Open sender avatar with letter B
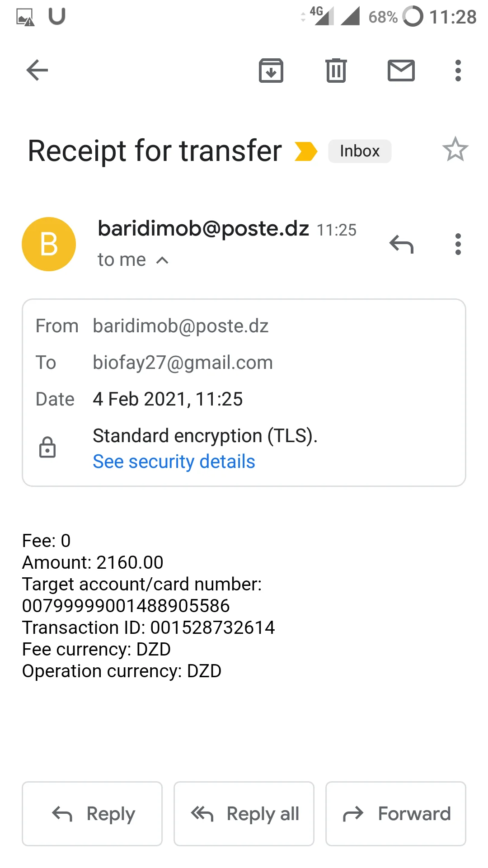 49,244
